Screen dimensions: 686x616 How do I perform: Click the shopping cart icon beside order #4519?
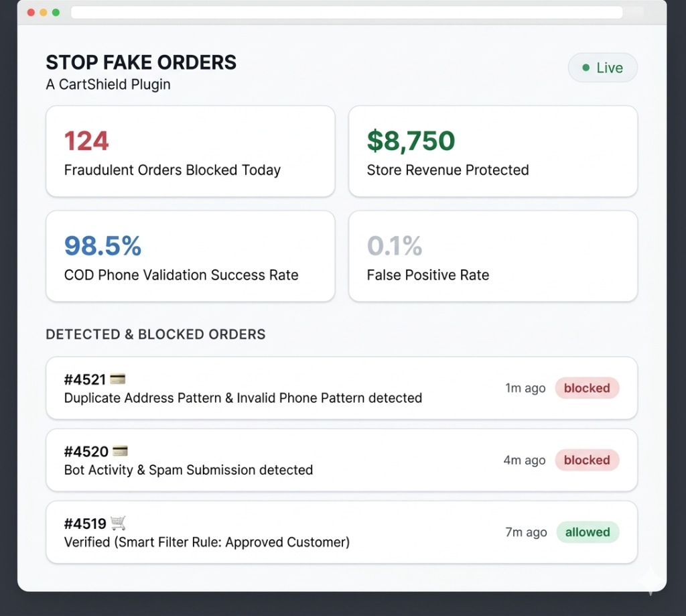coord(119,523)
